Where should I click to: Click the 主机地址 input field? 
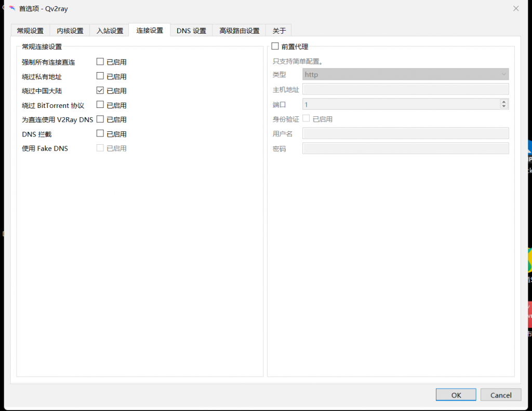pyautogui.click(x=405, y=89)
